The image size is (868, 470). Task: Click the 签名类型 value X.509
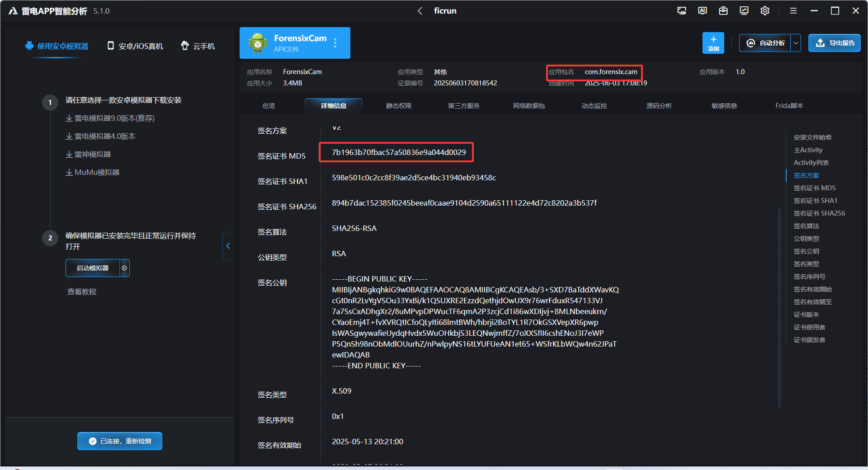tap(341, 391)
